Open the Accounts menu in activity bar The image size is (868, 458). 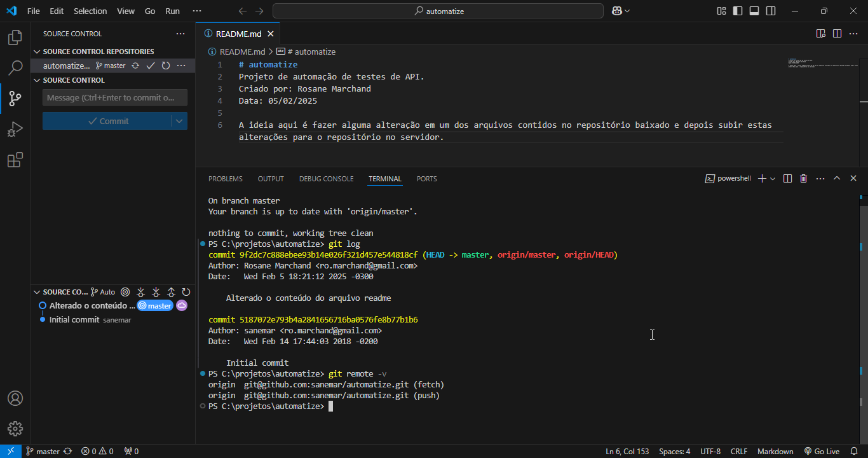pyautogui.click(x=15, y=398)
